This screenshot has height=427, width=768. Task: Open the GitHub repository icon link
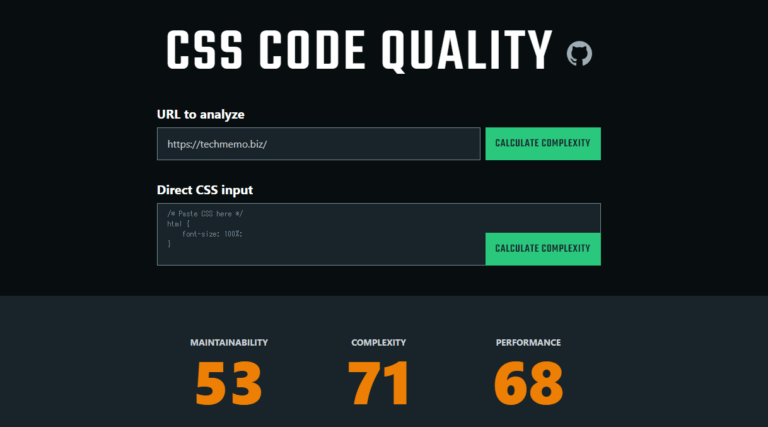pos(579,54)
